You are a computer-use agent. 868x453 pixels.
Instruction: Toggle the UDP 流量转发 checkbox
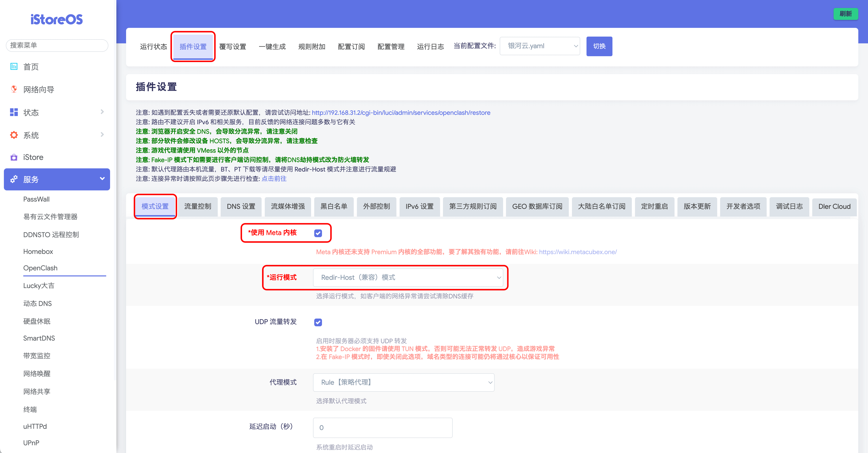(x=318, y=322)
